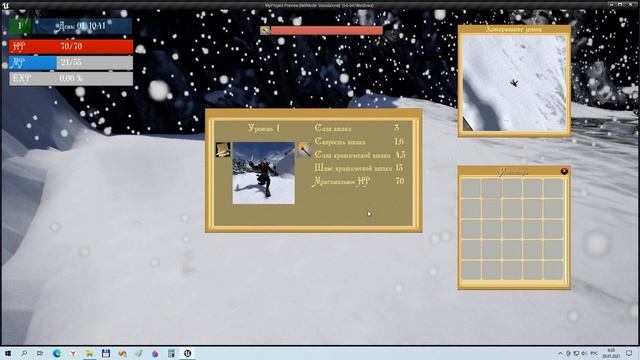Expand the hidden system tray icons chevron
Image resolution: width=640 pixels, height=360 pixels.
(x=560, y=353)
